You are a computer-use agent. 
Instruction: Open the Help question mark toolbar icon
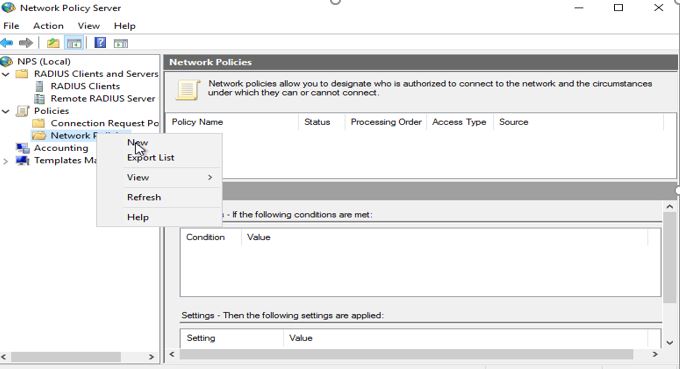point(100,42)
